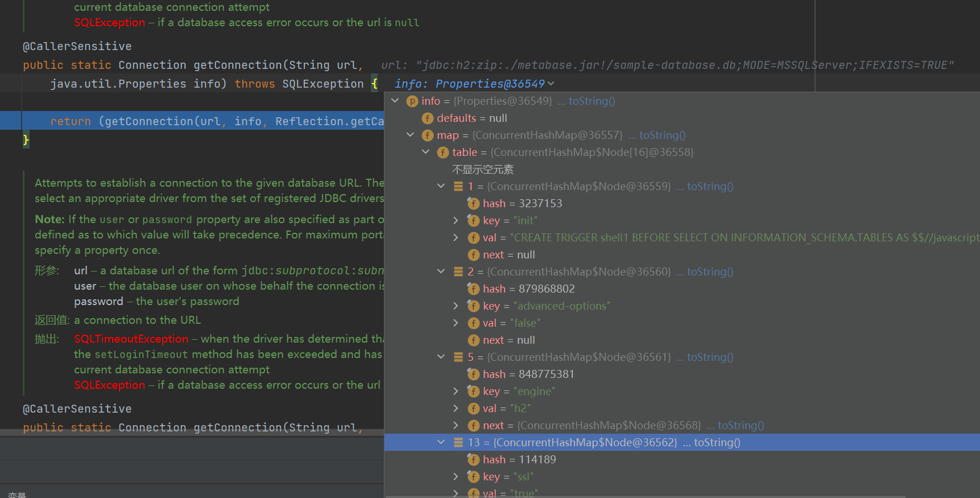Click the field icon beside key "advanced-options"
980x498 pixels.
pos(473,306)
